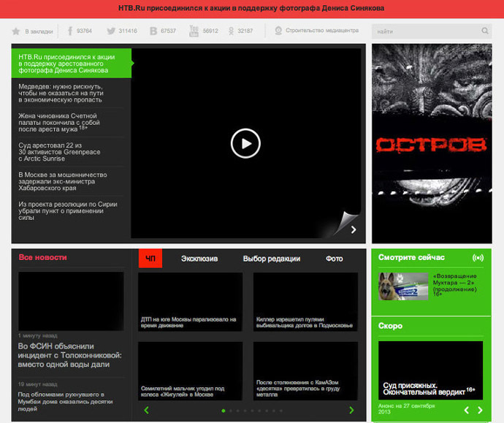Open the Скоро heading
The height and width of the screenshot is (423, 504).
(390, 326)
